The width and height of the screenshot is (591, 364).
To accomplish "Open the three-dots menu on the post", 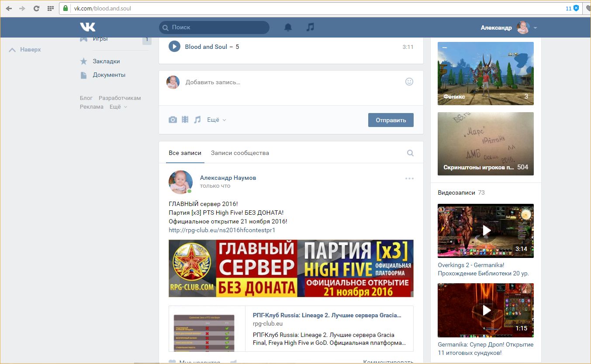I will click(409, 179).
